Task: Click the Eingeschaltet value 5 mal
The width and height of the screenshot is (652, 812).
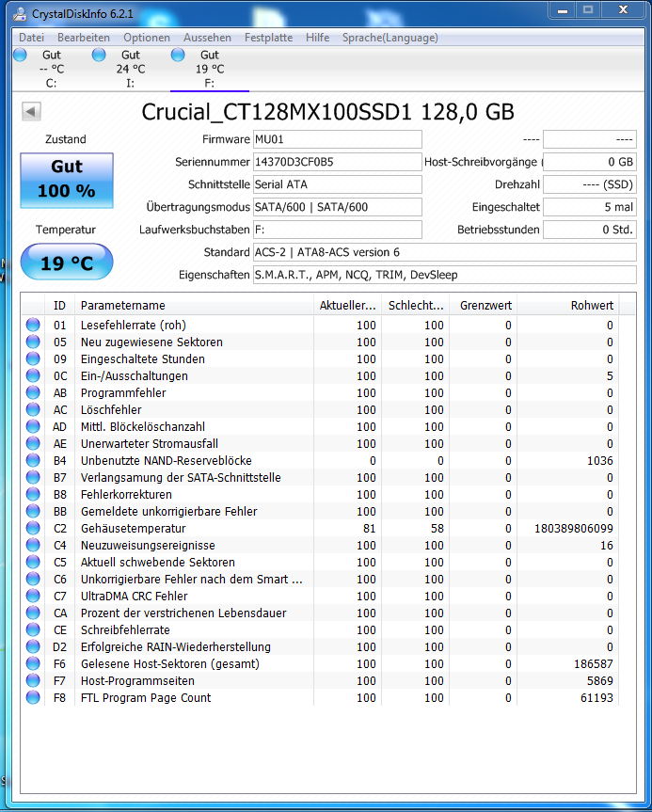Action: tap(590, 207)
